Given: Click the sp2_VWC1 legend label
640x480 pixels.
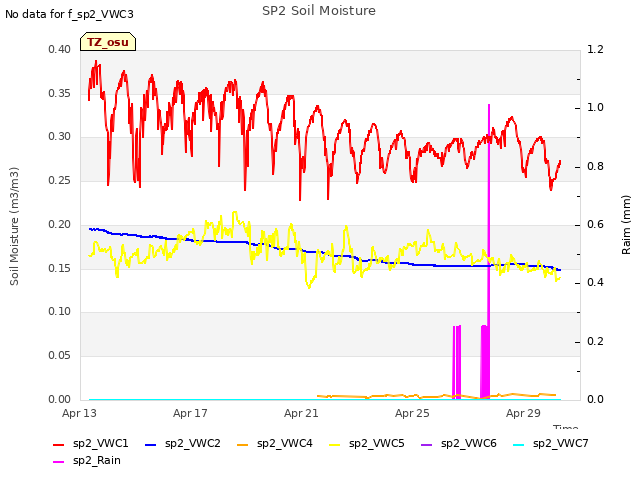Looking at the screenshot, I should (100, 443).
